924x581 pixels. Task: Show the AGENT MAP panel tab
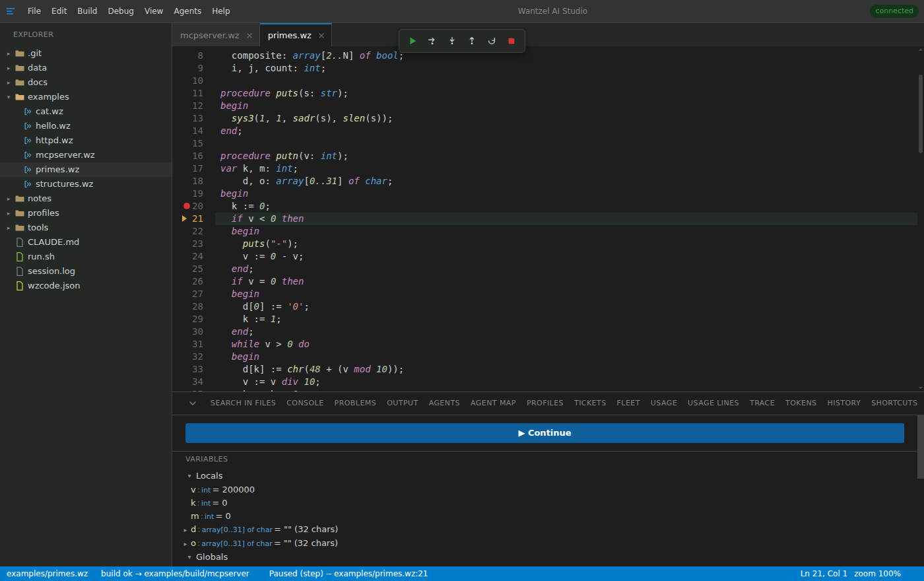(x=493, y=403)
